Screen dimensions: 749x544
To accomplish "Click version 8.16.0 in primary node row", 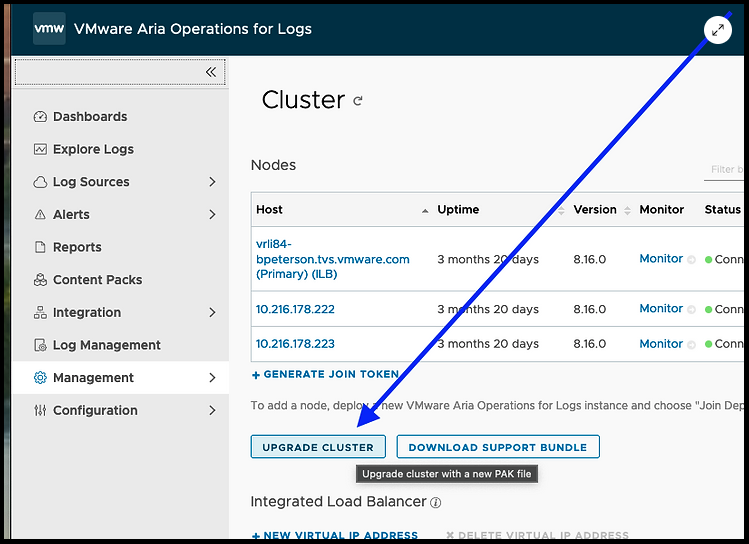I will (x=589, y=259).
